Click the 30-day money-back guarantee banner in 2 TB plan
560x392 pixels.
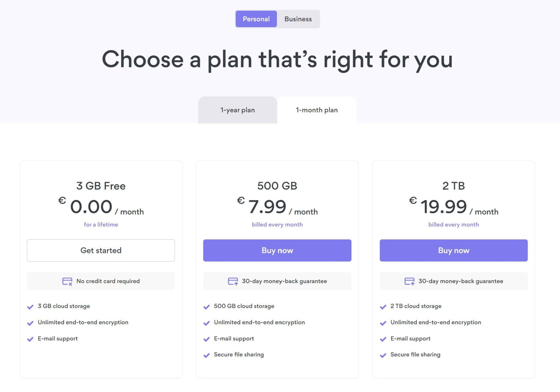pos(454,281)
